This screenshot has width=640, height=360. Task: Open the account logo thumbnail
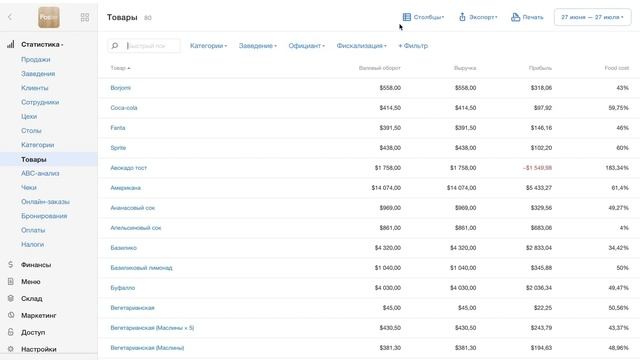(x=49, y=17)
